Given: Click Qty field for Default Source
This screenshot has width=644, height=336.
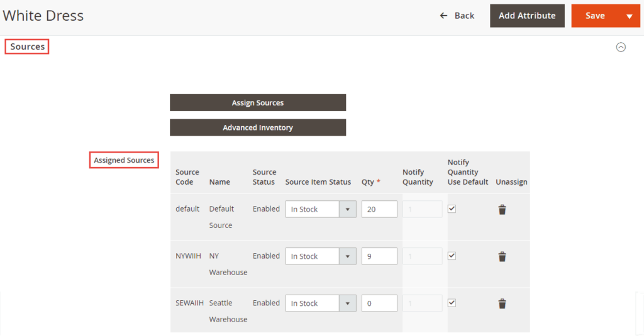Looking at the screenshot, I should [x=379, y=209].
